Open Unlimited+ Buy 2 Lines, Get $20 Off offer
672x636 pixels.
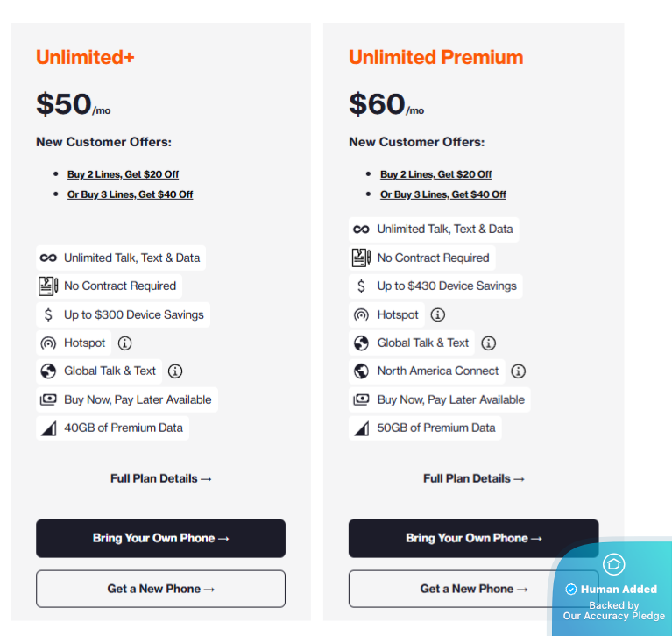pos(123,174)
